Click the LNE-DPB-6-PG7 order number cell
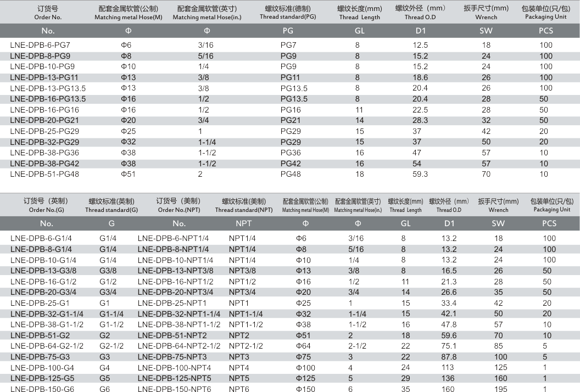 (x=40, y=45)
